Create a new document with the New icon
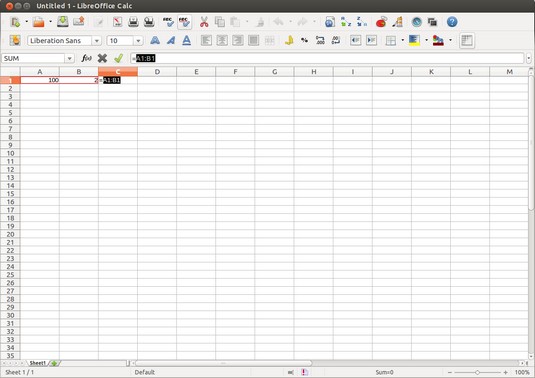The width and height of the screenshot is (535, 378). pos(15,22)
